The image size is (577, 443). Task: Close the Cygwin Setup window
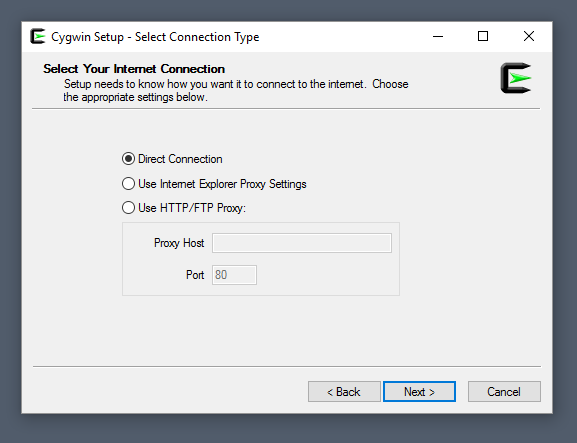click(529, 36)
